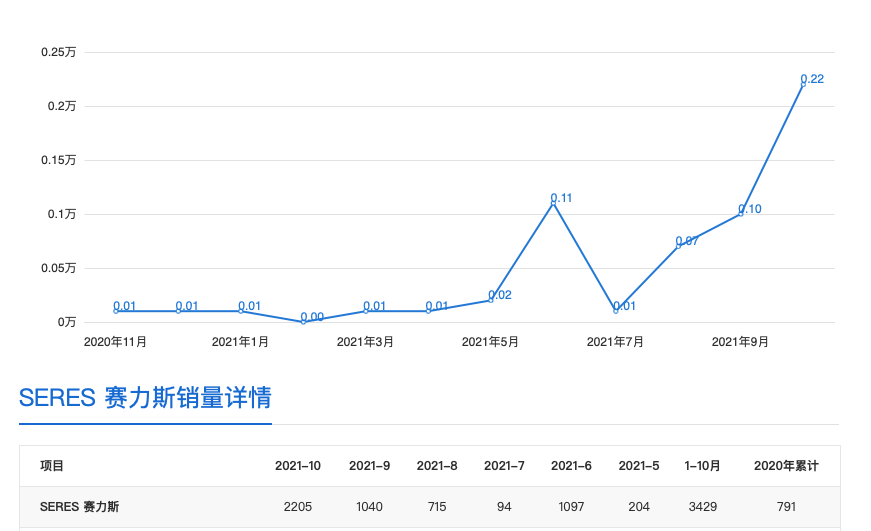871x531 pixels.
Task: Click the 0.25万 y-axis label
Action: click(58, 52)
